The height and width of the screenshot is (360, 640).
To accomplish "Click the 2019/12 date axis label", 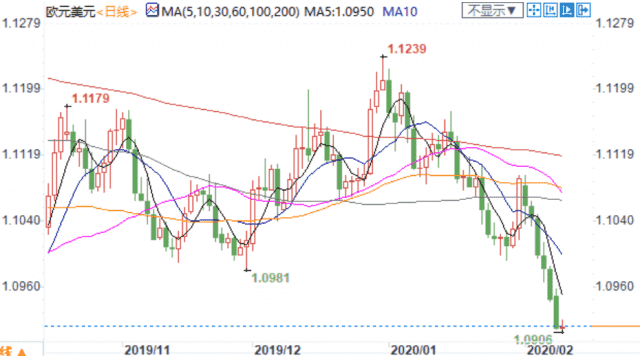I will pyautogui.click(x=277, y=350).
